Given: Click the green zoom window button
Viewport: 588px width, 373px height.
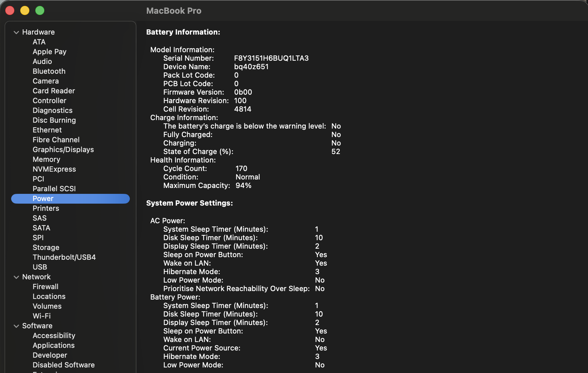Looking at the screenshot, I should (x=40, y=10).
